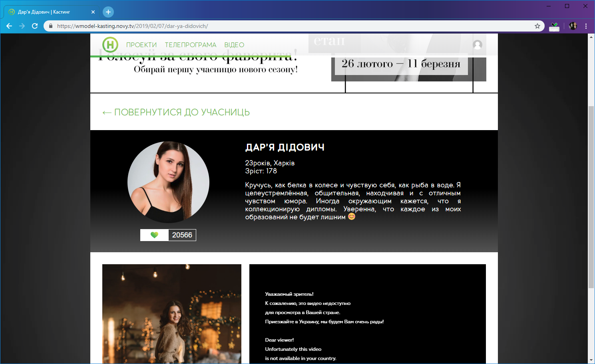Open the ВІДЕО menu item
This screenshot has height=364, width=595.
pos(234,45)
